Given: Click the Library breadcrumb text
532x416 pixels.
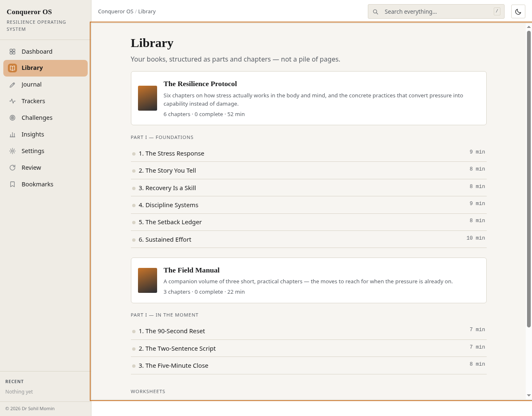Looking at the screenshot, I should point(147,12).
